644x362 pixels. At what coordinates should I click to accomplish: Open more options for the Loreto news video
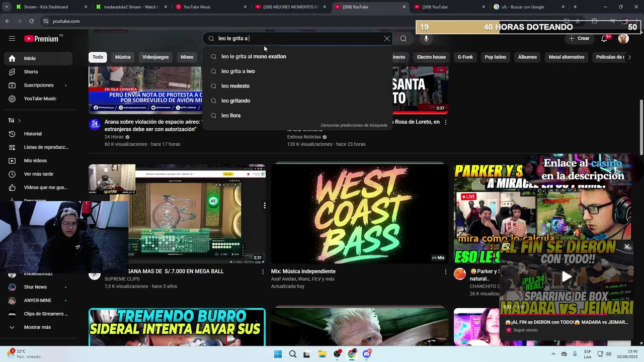pos(445,122)
